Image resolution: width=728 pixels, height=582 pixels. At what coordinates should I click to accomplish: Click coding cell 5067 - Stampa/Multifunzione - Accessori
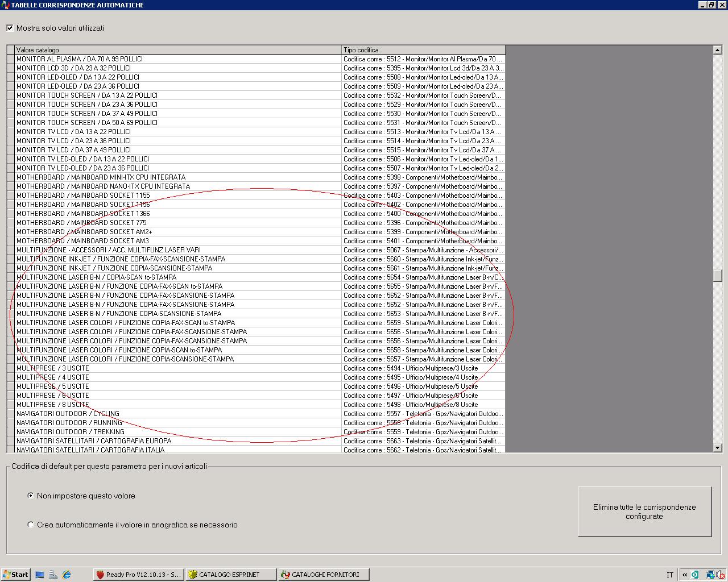pos(423,250)
